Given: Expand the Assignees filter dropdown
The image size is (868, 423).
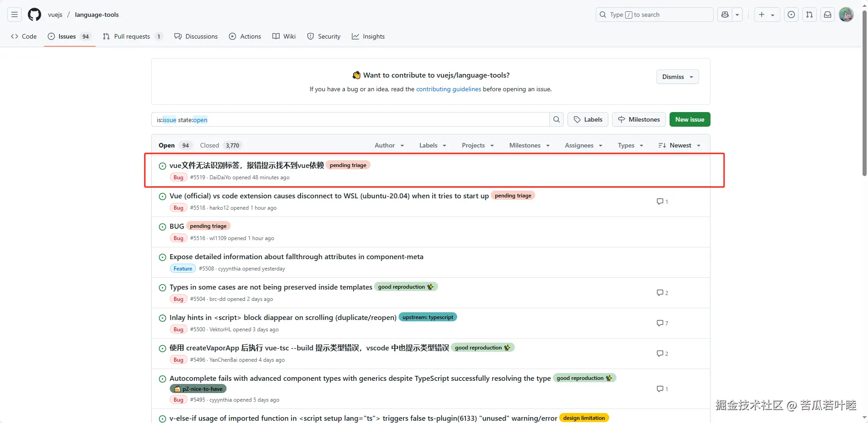Looking at the screenshot, I should 583,145.
